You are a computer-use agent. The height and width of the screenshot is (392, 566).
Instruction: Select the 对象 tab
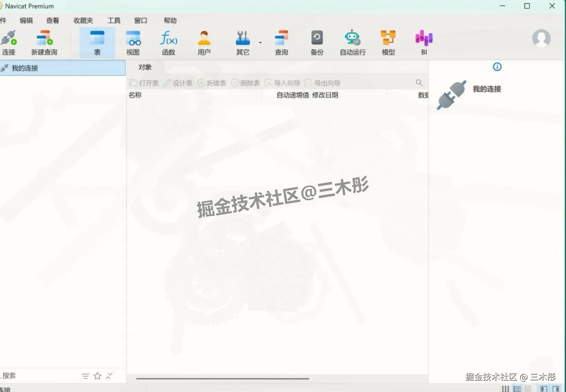point(145,67)
